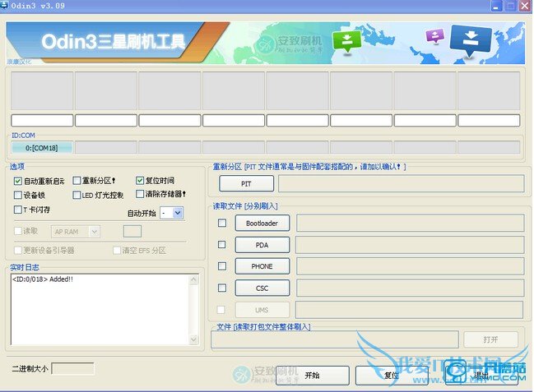Close the Odin3 window

pyautogui.click(x=524, y=6)
